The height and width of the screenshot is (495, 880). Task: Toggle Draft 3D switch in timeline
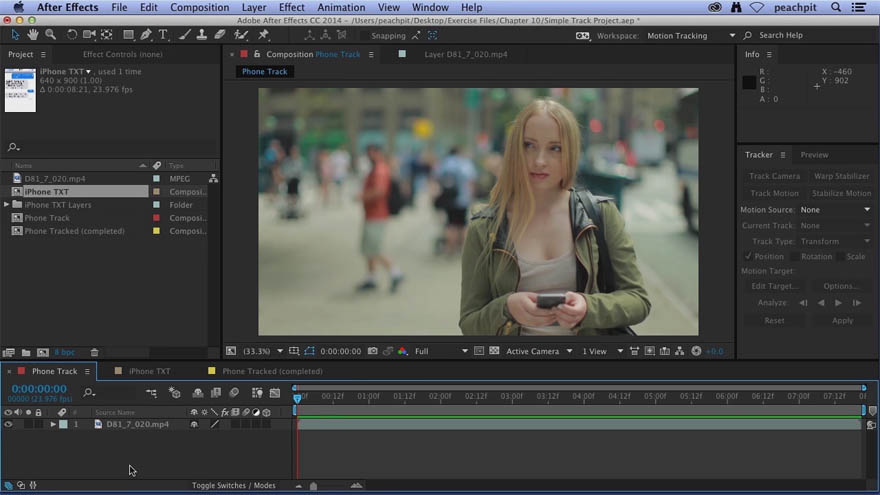click(x=175, y=393)
